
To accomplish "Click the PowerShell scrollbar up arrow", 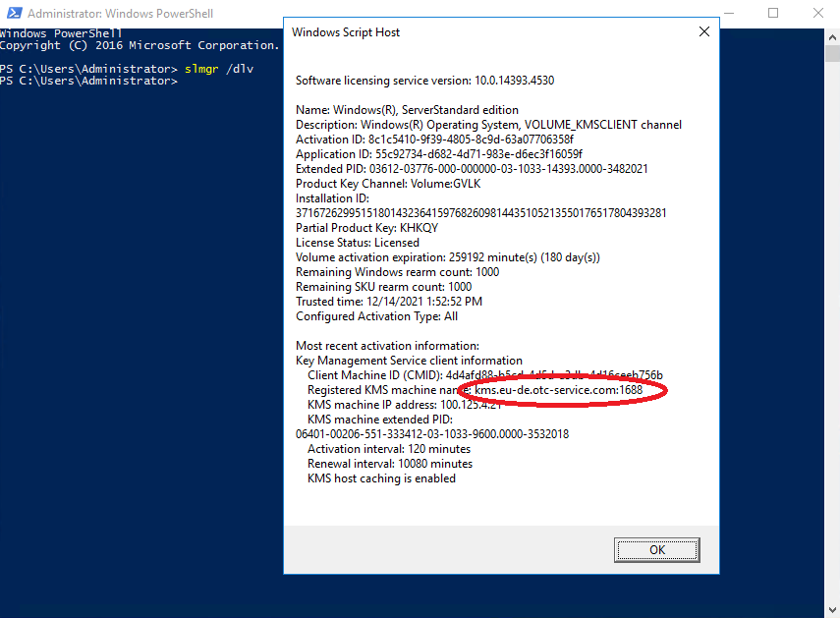I will coord(832,37).
